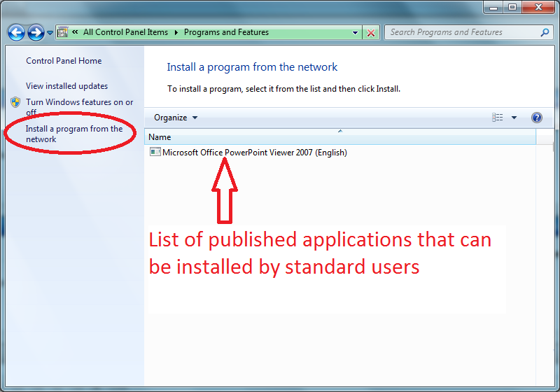The width and height of the screenshot is (560, 392).
Task: Open Control Panel Home link
Action: [x=64, y=61]
